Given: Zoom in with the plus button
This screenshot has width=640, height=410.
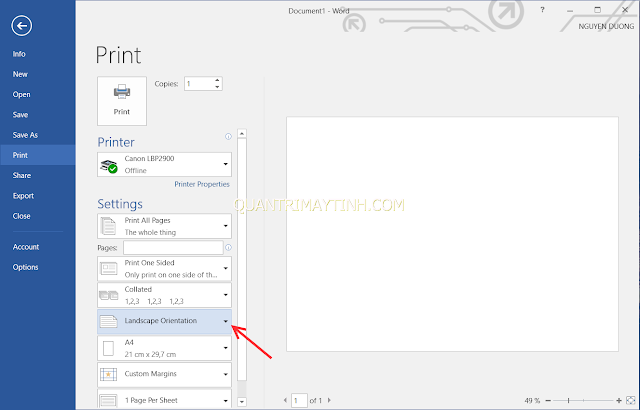Looking at the screenshot, I should click(619, 401).
